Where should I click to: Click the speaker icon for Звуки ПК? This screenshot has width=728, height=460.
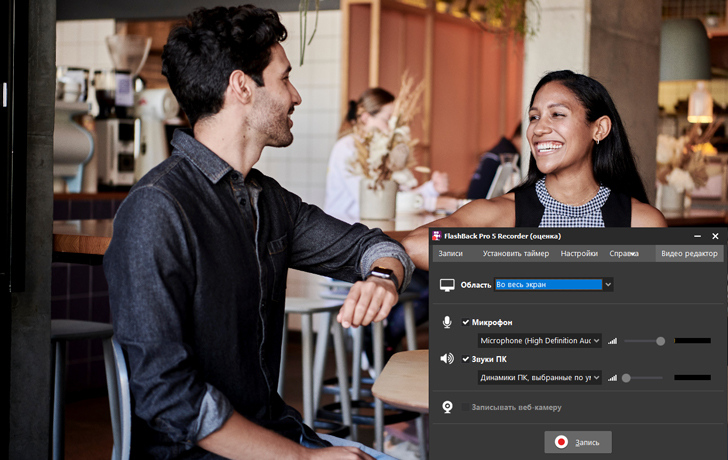click(x=447, y=358)
